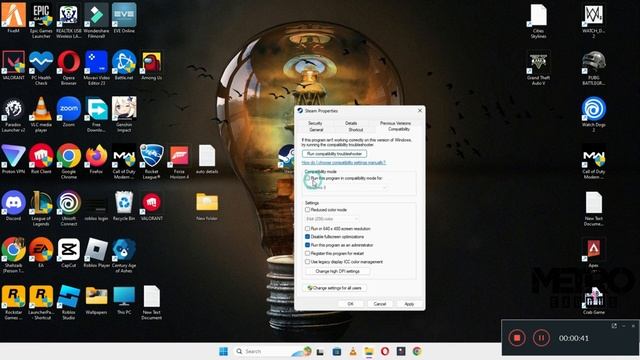The image size is (640, 360).
Task: Select the Among Us desktop icon
Action: pos(151,65)
